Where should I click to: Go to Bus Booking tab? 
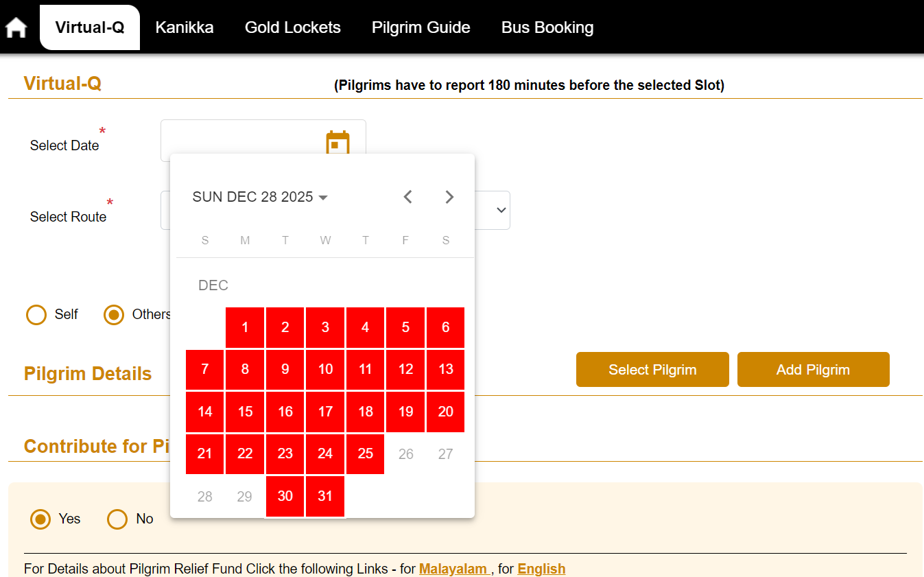(547, 27)
